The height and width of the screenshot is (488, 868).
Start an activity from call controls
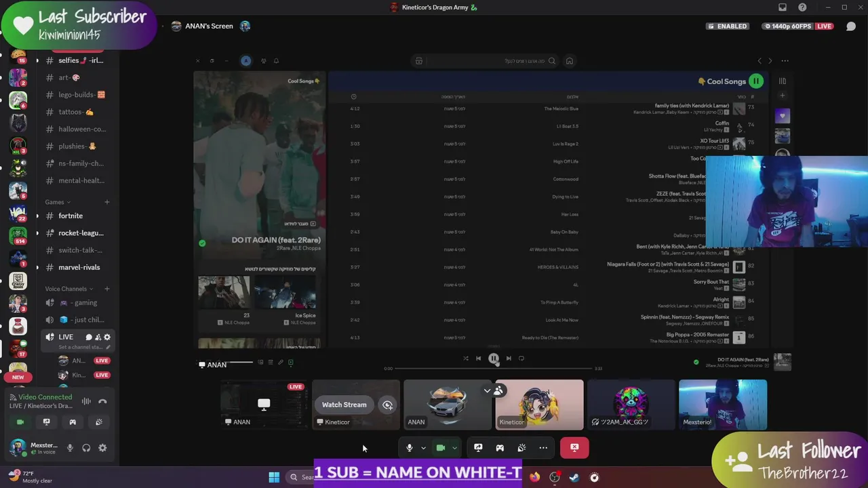[x=500, y=447]
